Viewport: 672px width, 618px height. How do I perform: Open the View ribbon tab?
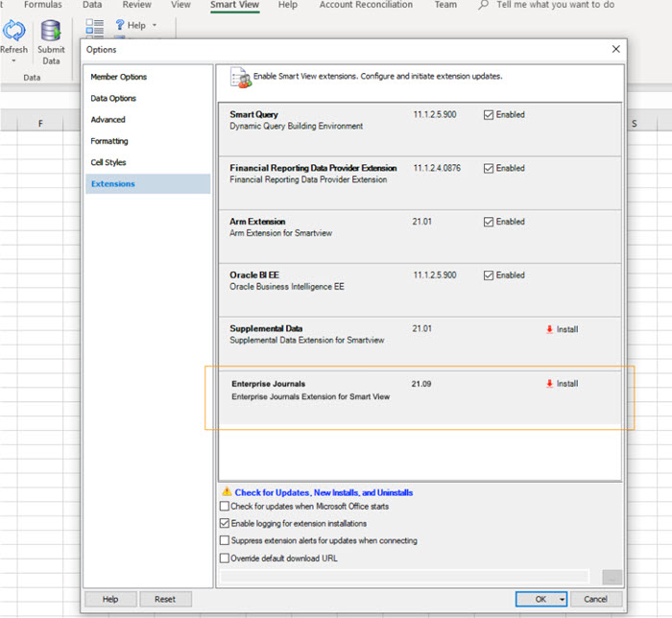180,5
